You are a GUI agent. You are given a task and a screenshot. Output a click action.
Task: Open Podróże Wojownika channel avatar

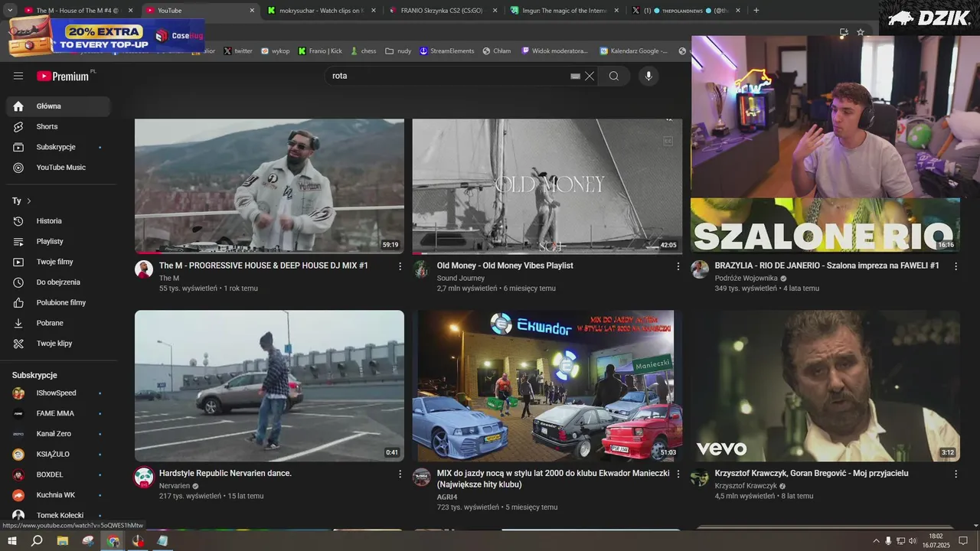[700, 269]
